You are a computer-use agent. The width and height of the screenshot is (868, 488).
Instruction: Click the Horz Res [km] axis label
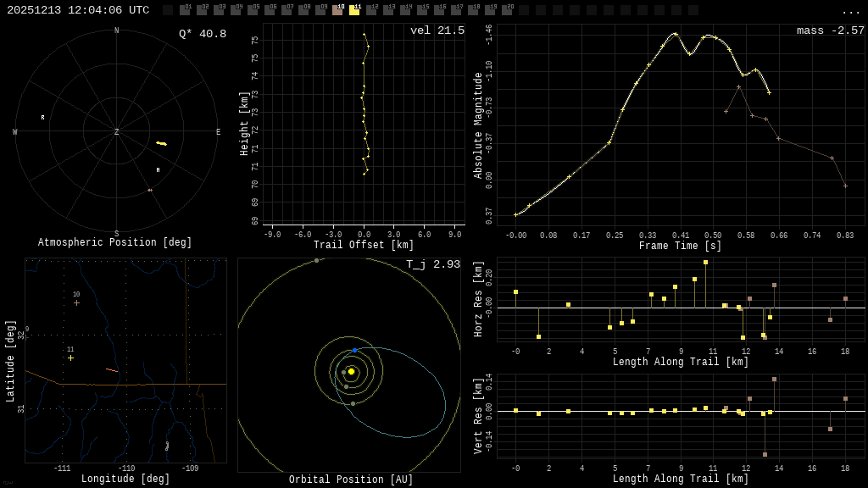(x=478, y=299)
